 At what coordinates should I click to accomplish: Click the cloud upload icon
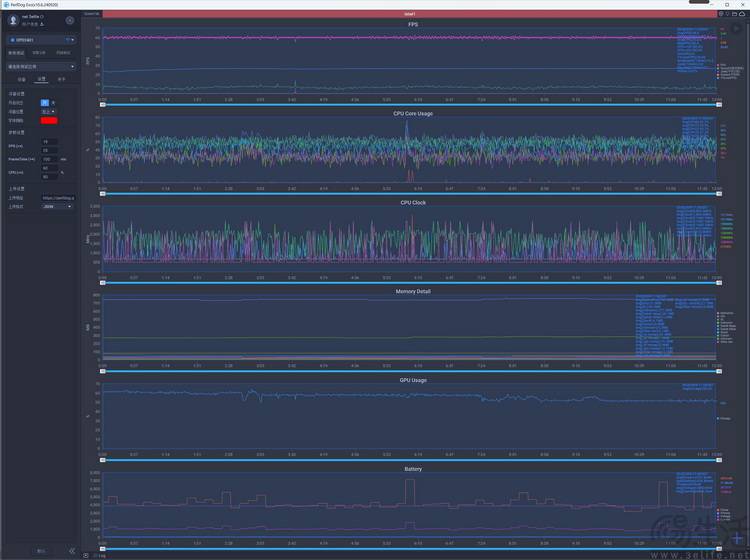tap(741, 14)
